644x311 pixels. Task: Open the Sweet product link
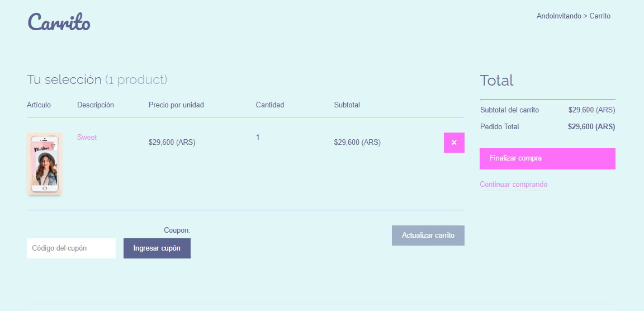[87, 138]
